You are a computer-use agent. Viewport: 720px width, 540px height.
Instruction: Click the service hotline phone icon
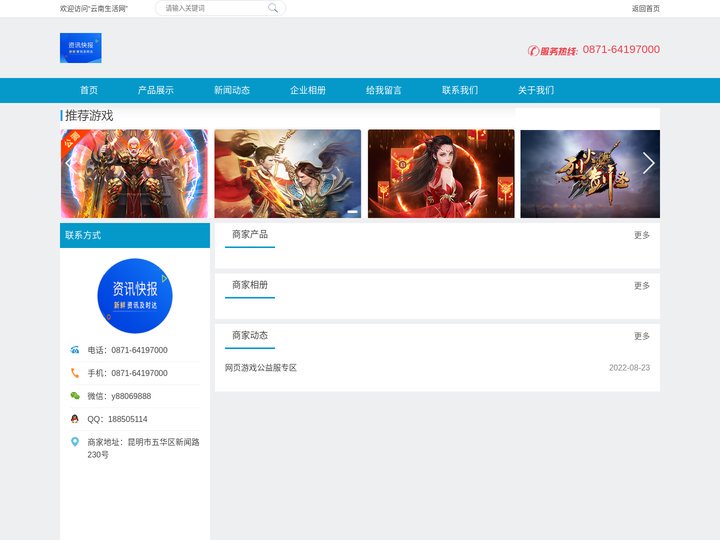tap(533, 51)
